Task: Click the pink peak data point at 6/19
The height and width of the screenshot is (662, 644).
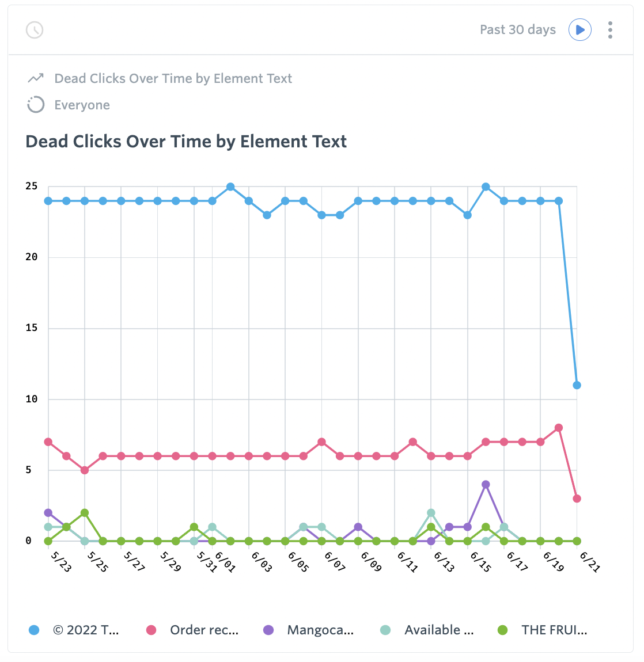Action: [558, 428]
